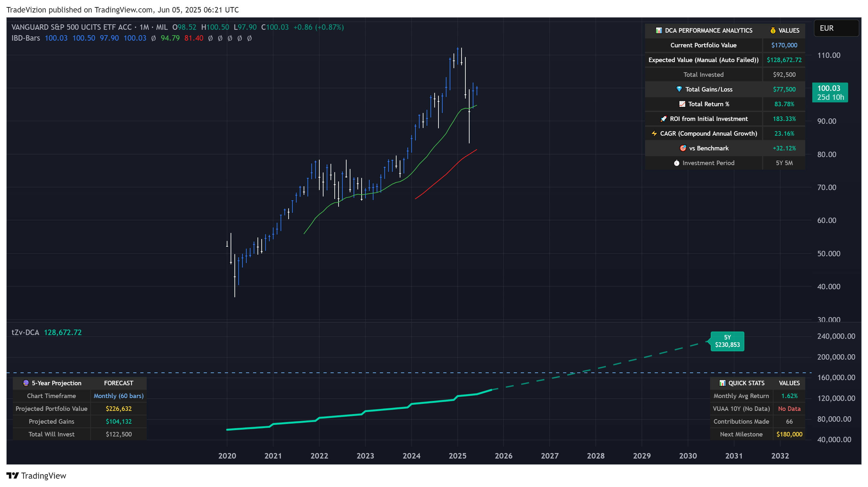Click the 2030 label on time axis
868x487 pixels.
click(688, 456)
